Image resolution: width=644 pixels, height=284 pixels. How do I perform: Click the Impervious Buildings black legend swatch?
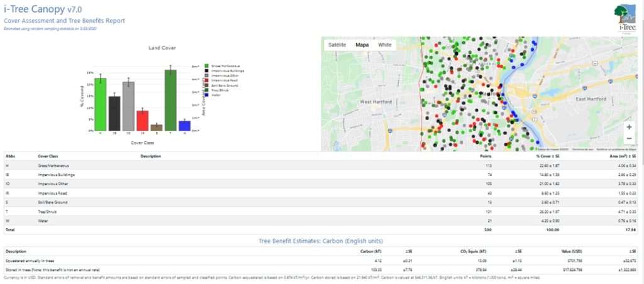[x=206, y=70]
